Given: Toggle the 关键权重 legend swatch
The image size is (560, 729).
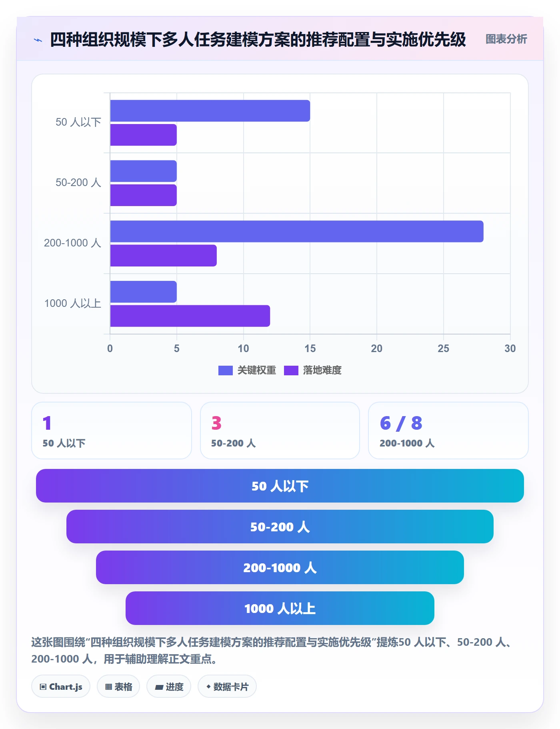Looking at the screenshot, I should (x=225, y=371).
